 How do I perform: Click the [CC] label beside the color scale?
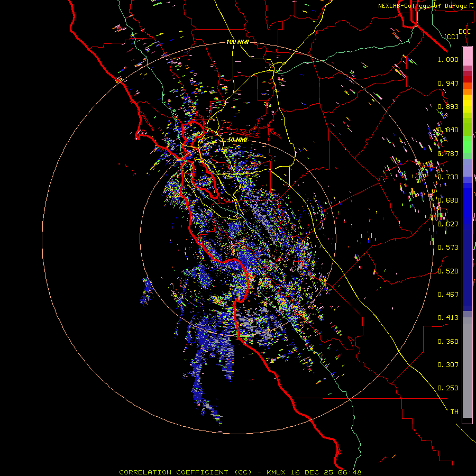[452, 36]
